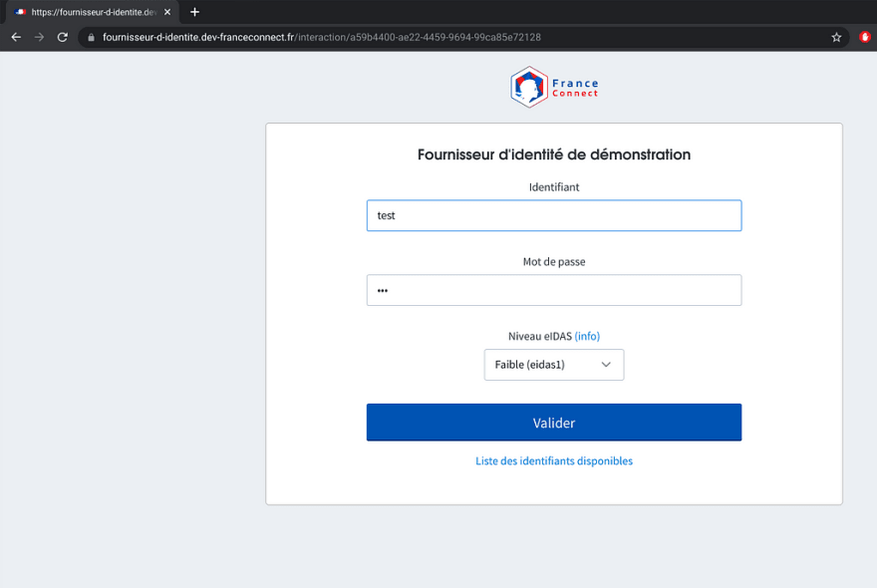This screenshot has height=588, width=877.
Task: Click the browser forward arrow
Action: click(39, 37)
